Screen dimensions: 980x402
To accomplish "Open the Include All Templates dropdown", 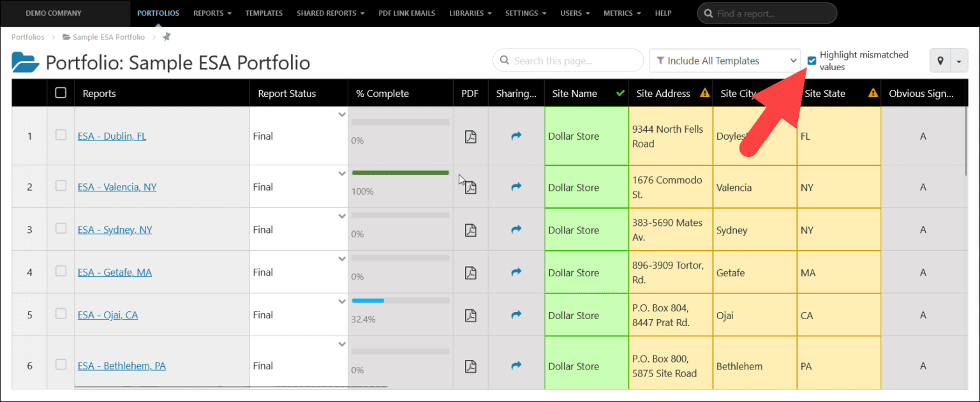I will tap(724, 61).
